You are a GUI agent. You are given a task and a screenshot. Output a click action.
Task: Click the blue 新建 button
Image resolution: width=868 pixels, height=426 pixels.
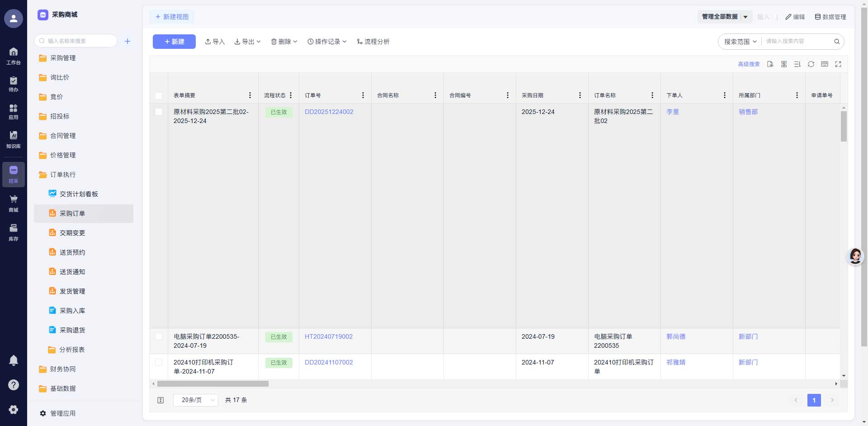coord(174,42)
